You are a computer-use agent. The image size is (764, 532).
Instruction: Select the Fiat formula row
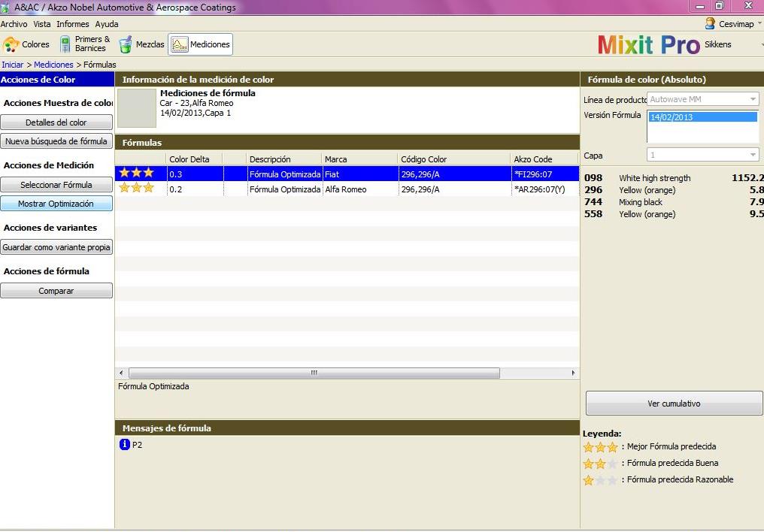pyautogui.click(x=347, y=174)
